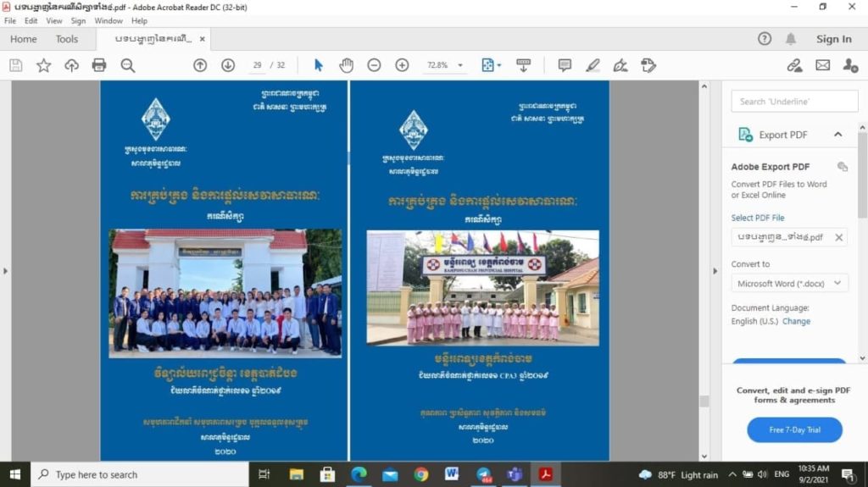This screenshot has height=487, width=868.
Task: Click the Change language link
Action: (796, 321)
